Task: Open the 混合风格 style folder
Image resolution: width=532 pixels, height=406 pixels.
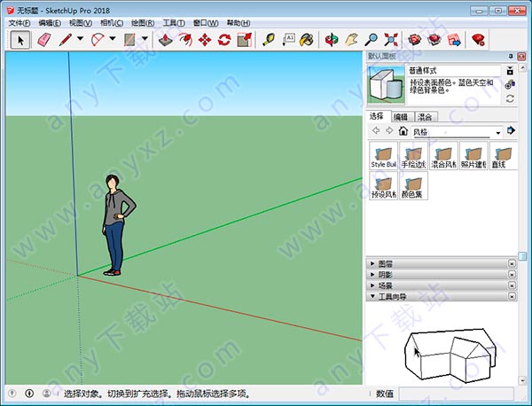Action: pos(443,156)
